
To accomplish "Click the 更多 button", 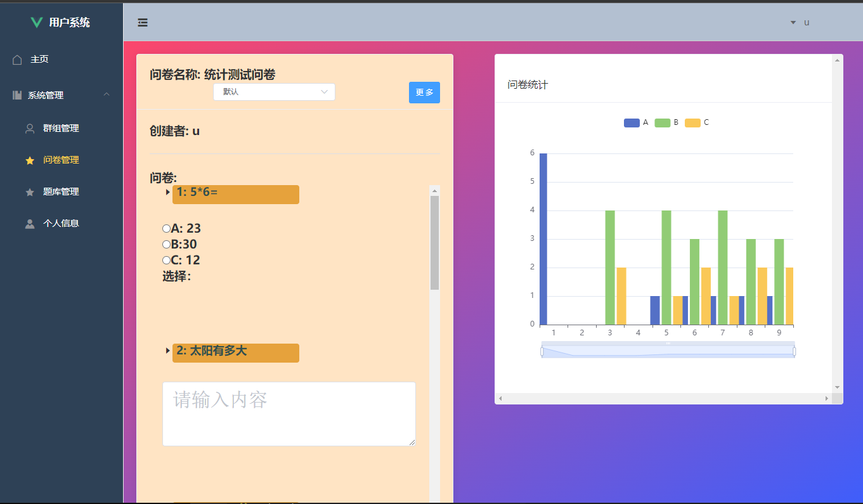I will tap(424, 93).
